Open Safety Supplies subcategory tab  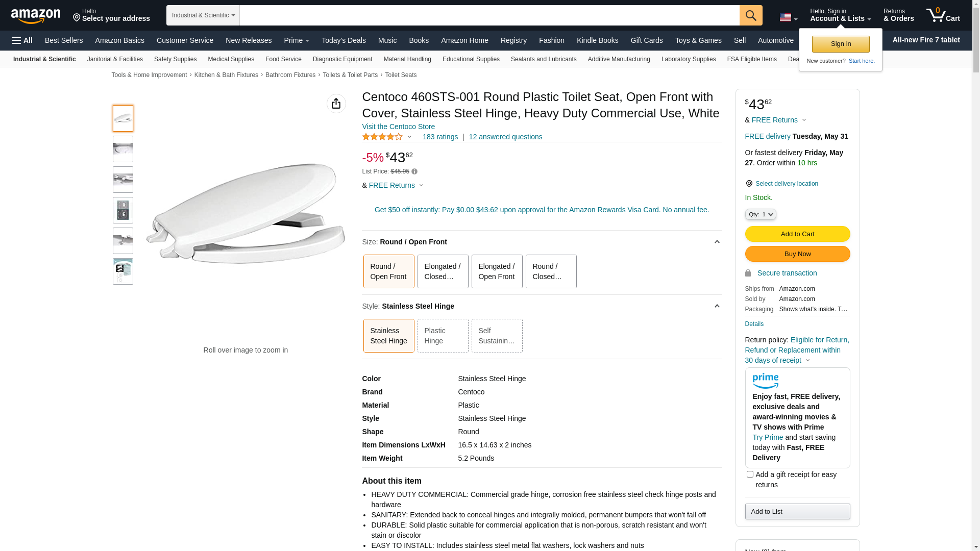point(175,59)
